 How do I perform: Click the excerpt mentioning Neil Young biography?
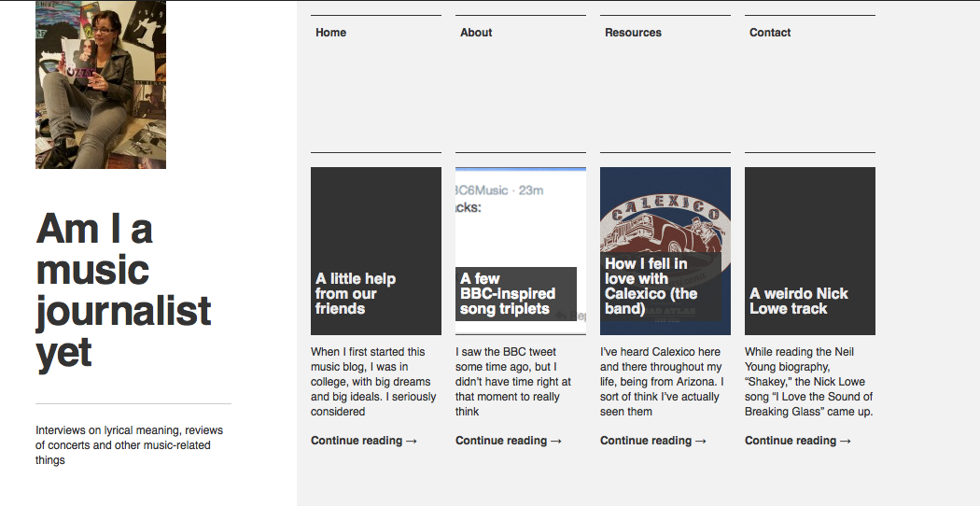tap(808, 382)
